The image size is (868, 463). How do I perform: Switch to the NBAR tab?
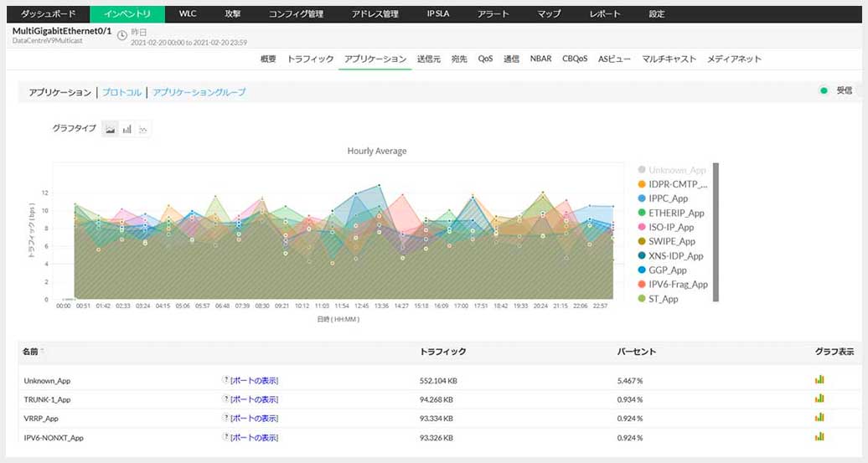click(x=540, y=59)
